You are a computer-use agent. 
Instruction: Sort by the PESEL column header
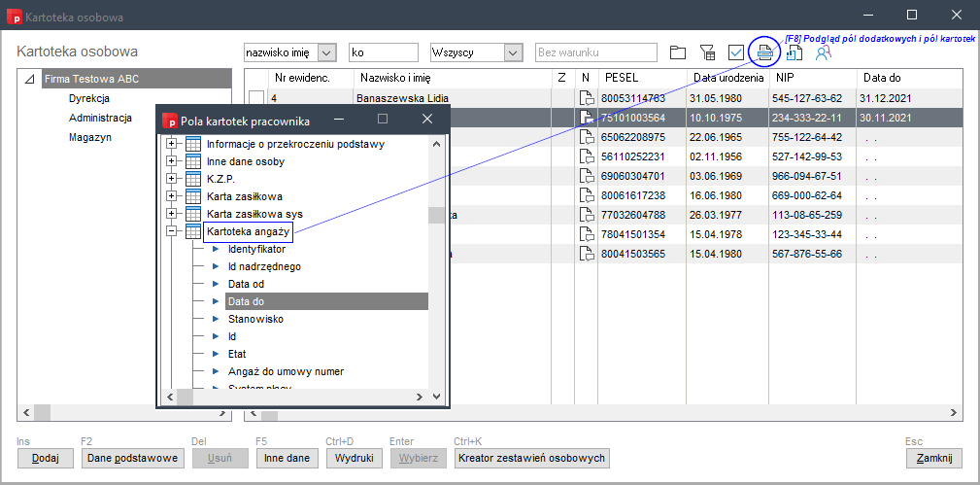pyautogui.click(x=642, y=78)
